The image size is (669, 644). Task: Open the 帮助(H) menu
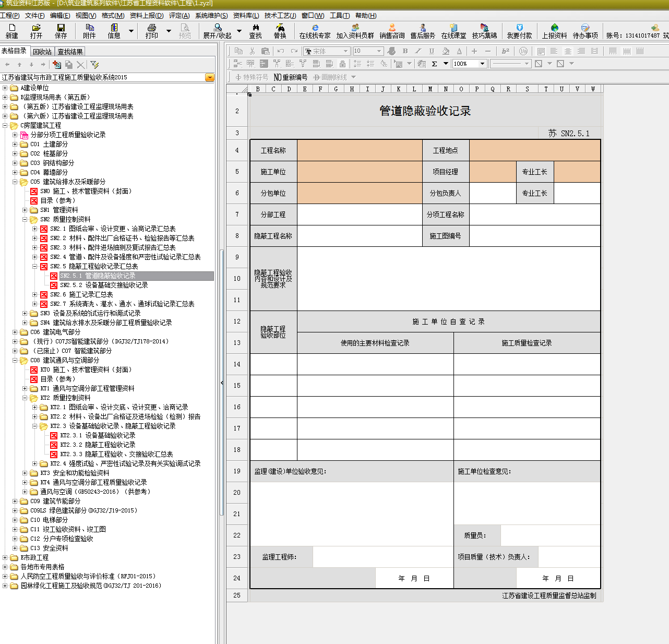pyautogui.click(x=366, y=15)
